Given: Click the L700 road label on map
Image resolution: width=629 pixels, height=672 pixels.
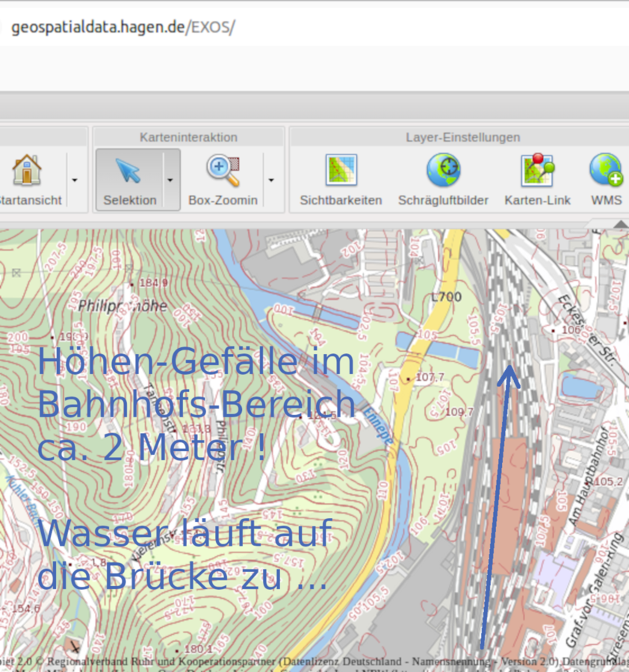Looking at the screenshot, I should (446, 297).
